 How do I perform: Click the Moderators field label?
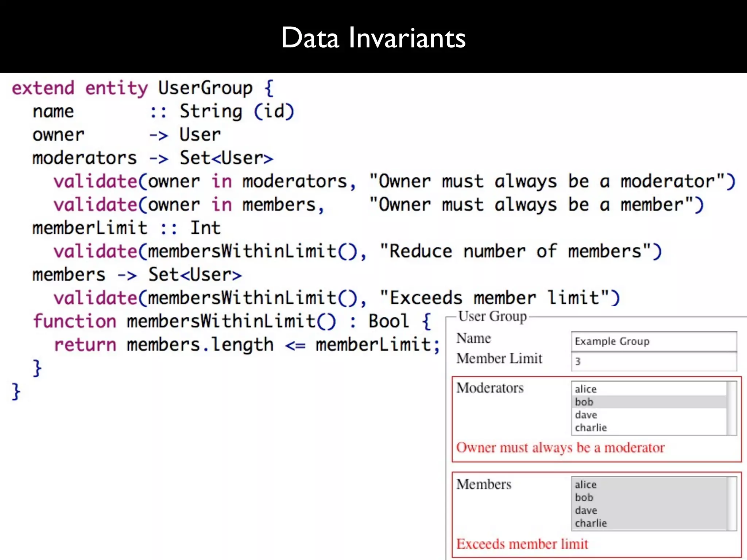tap(490, 388)
